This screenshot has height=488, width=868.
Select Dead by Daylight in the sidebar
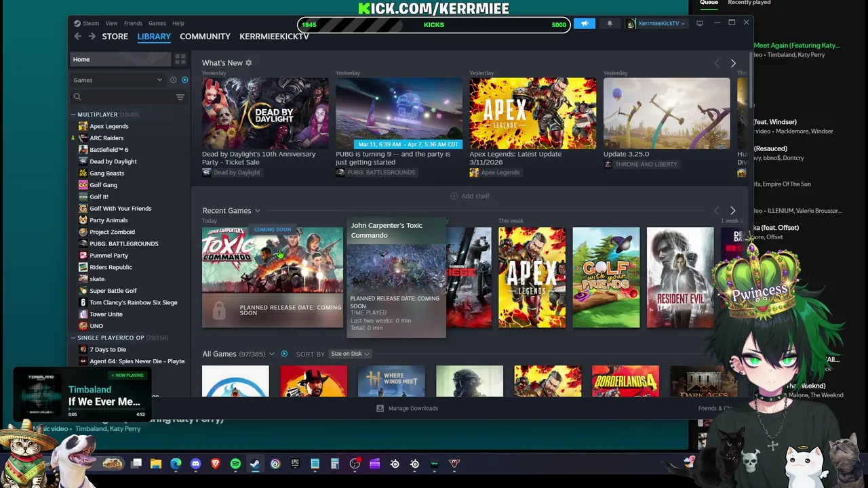click(x=113, y=161)
